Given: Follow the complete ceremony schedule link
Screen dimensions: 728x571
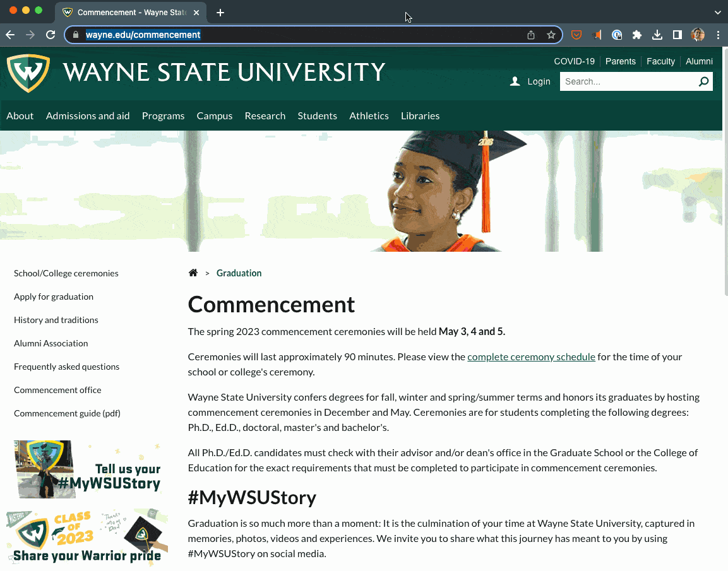Looking at the screenshot, I should coord(531,357).
